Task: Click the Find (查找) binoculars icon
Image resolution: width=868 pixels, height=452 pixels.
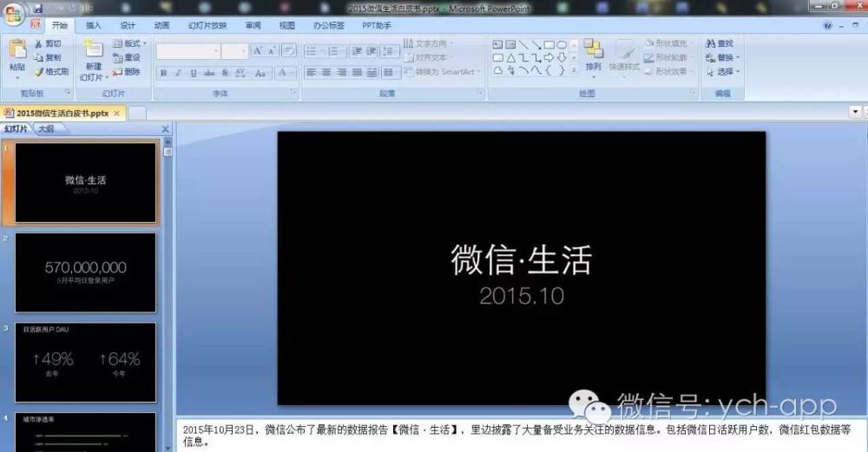Action: click(711, 43)
